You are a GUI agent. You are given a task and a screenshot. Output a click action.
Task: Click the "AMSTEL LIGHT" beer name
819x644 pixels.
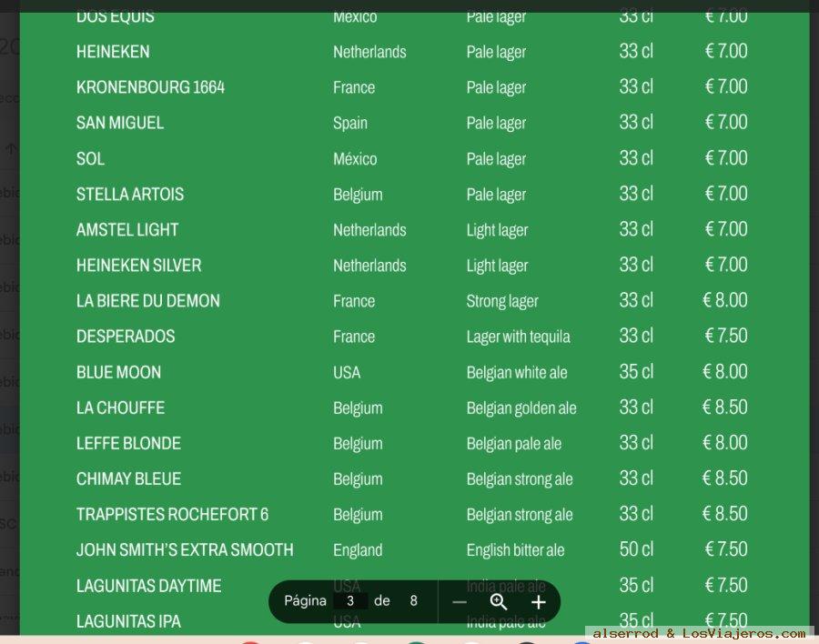[127, 230]
